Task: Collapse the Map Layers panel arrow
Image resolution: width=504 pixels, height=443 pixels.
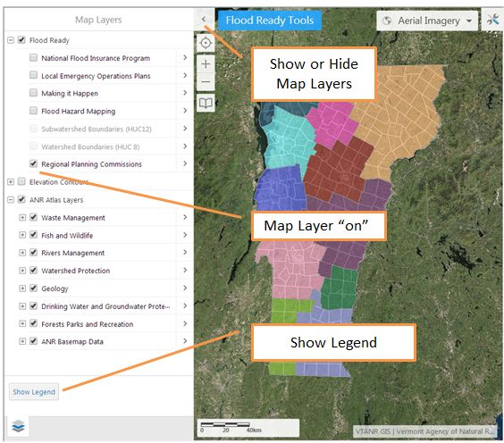Action: coord(204,20)
